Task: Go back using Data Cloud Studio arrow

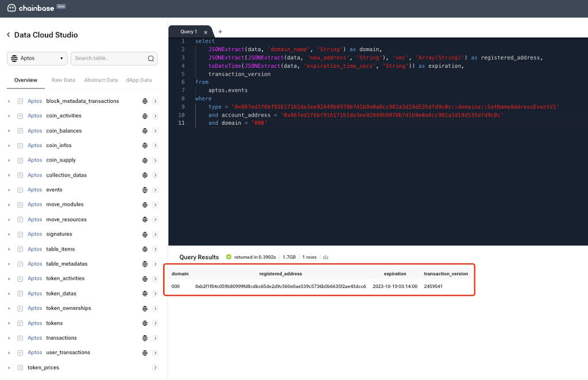Action: tap(9, 35)
